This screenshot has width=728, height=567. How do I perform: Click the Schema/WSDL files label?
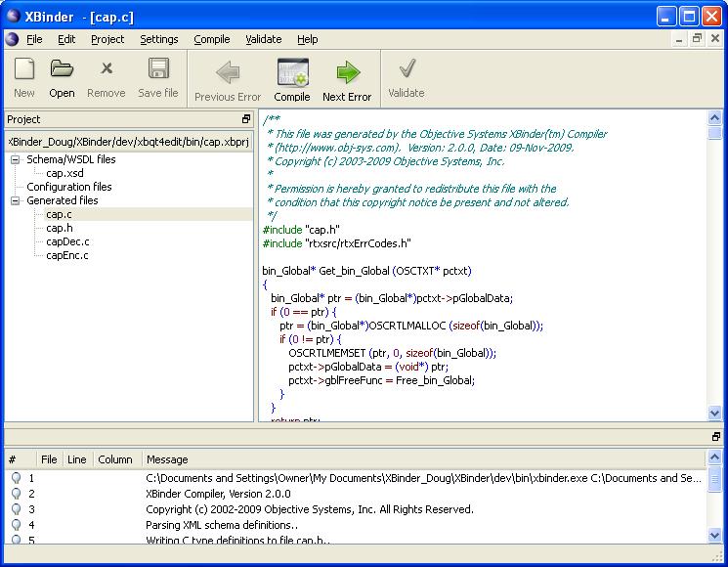(x=71, y=159)
